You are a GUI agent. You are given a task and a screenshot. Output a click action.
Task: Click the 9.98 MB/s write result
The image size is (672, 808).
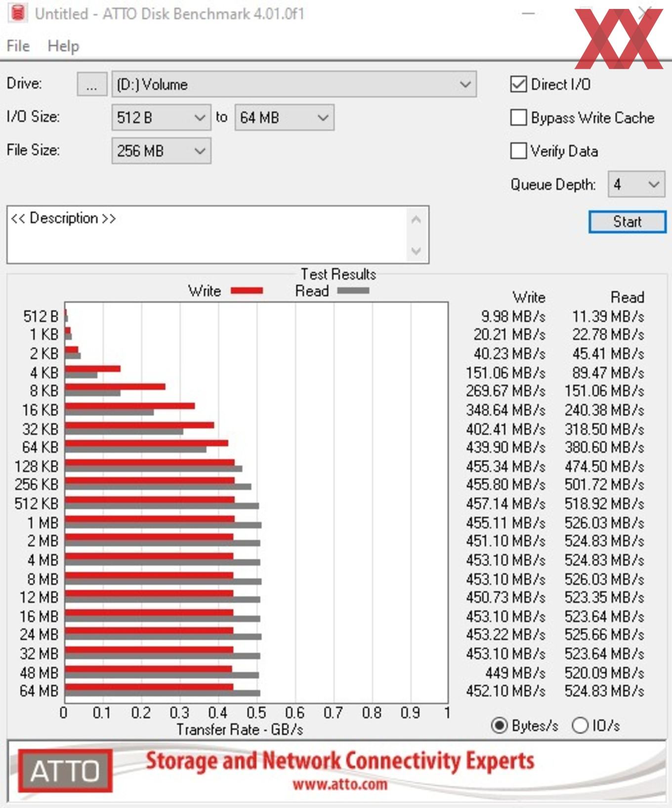point(513,316)
